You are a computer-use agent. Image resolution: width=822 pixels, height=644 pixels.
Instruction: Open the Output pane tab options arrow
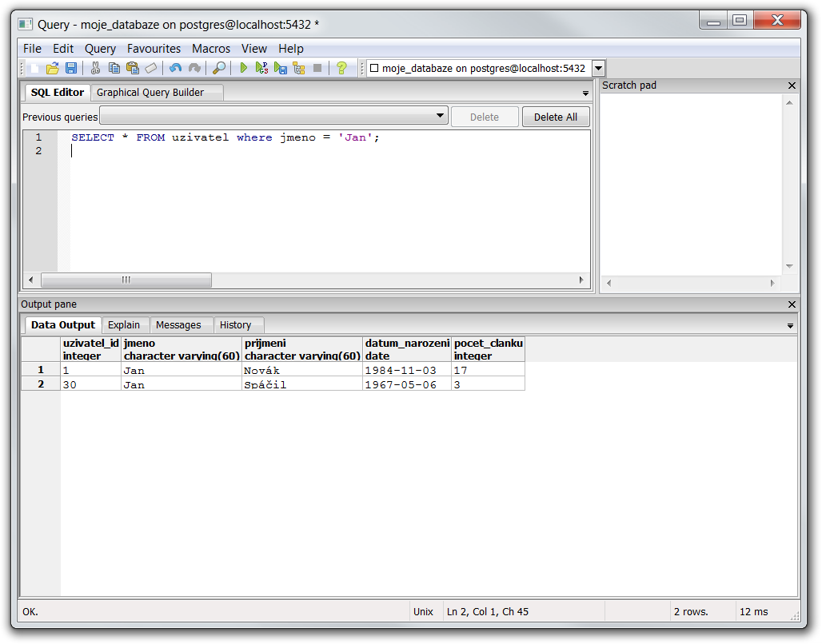[x=791, y=326]
